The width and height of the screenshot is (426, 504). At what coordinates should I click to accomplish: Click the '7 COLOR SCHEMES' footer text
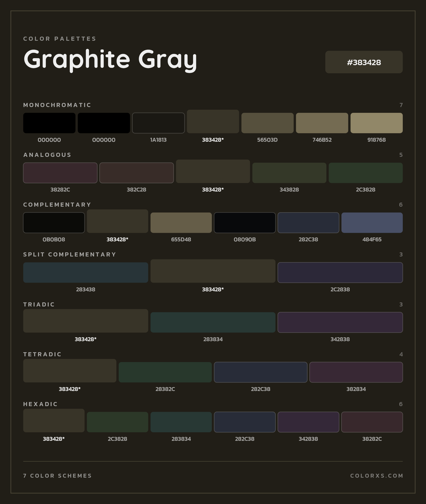pos(58,476)
